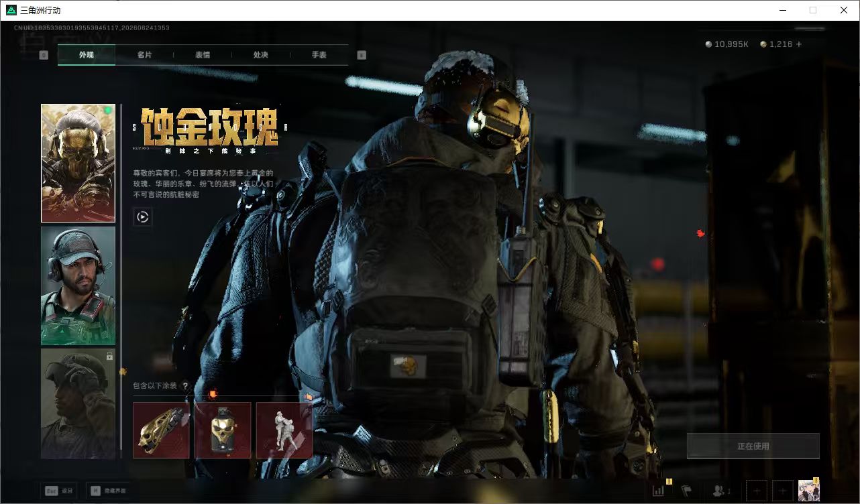Switch to the 外观 tab
Image resolution: width=860 pixels, height=504 pixels.
click(x=87, y=55)
